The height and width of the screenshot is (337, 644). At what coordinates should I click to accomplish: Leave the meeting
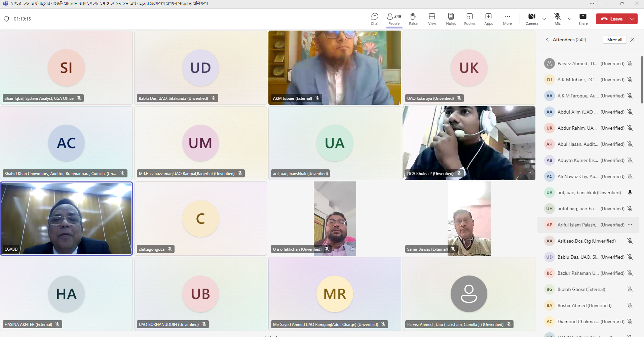pos(612,19)
